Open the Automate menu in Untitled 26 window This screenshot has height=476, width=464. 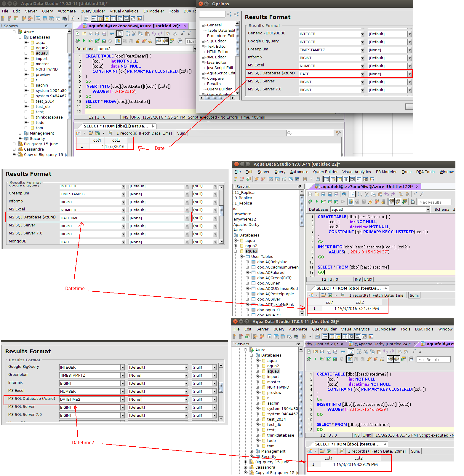pyautogui.click(x=67, y=11)
